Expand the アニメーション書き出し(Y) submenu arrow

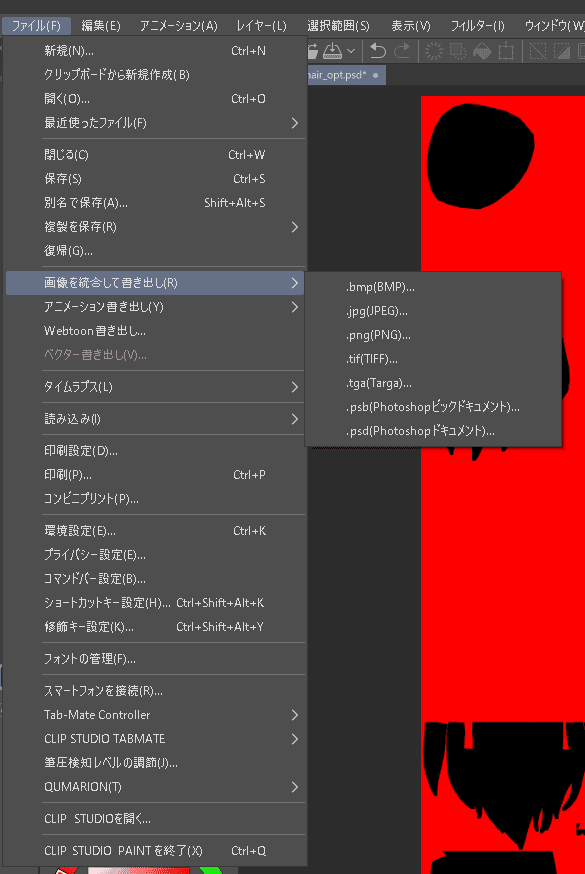pos(295,307)
